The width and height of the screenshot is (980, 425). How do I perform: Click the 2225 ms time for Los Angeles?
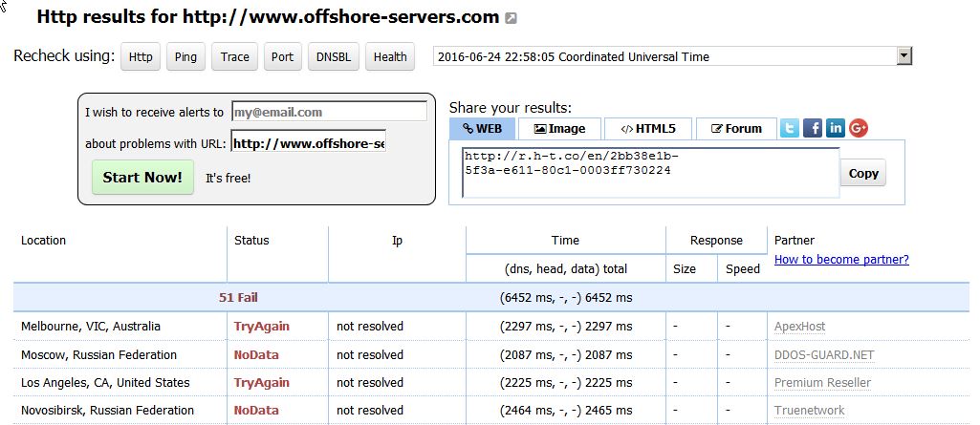(566, 383)
